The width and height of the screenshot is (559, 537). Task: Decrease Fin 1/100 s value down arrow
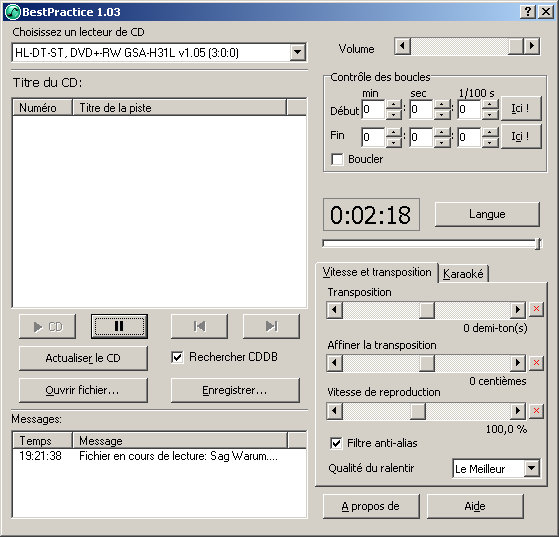[x=490, y=142]
